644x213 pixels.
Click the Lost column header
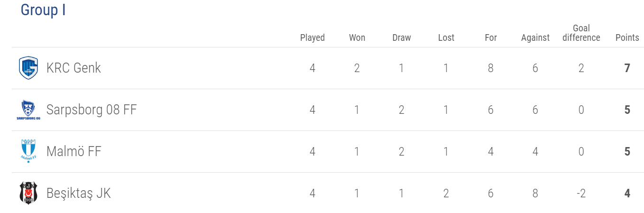pyautogui.click(x=446, y=37)
